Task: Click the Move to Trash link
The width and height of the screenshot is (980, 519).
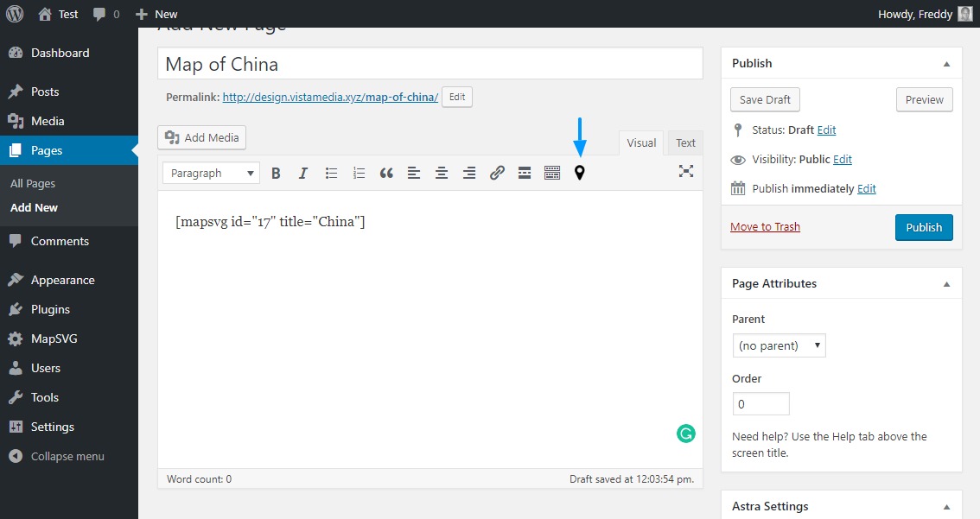Action: [x=765, y=227]
